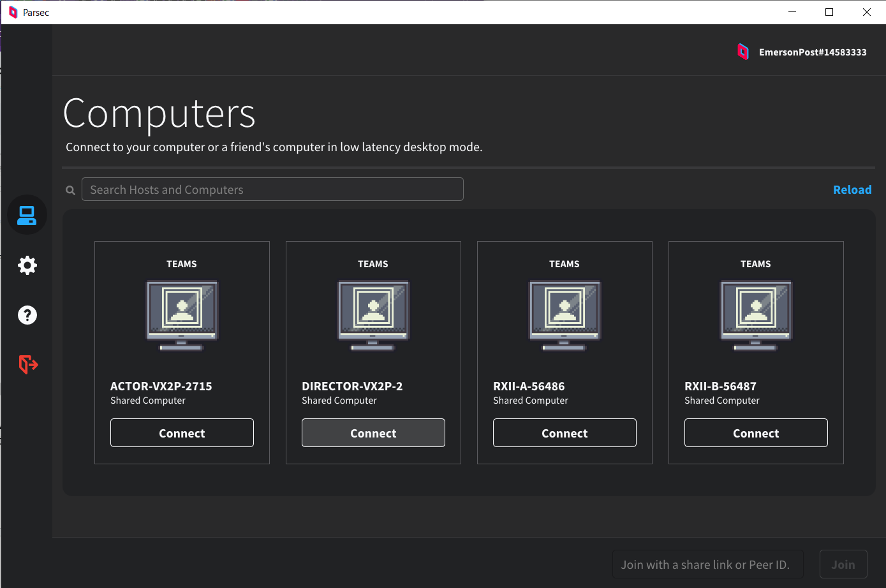886x588 pixels.
Task: Click the RXII-A-56486 monitor icon
Action: [x=565, y=316]
